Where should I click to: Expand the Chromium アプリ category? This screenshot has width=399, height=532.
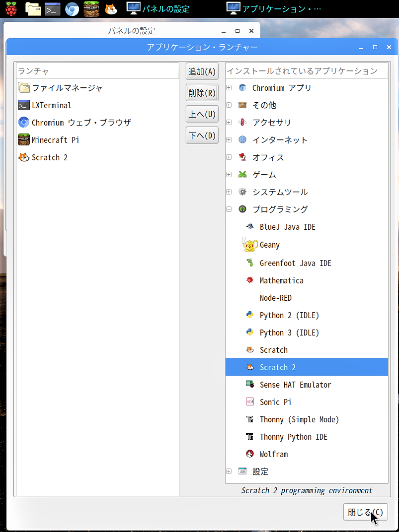point(229,88)
